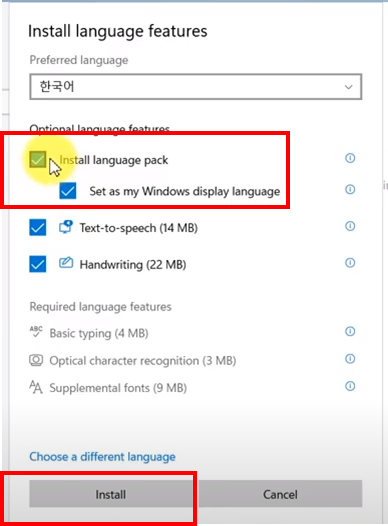Click the Install language features heading

click(x=118, y=31)
